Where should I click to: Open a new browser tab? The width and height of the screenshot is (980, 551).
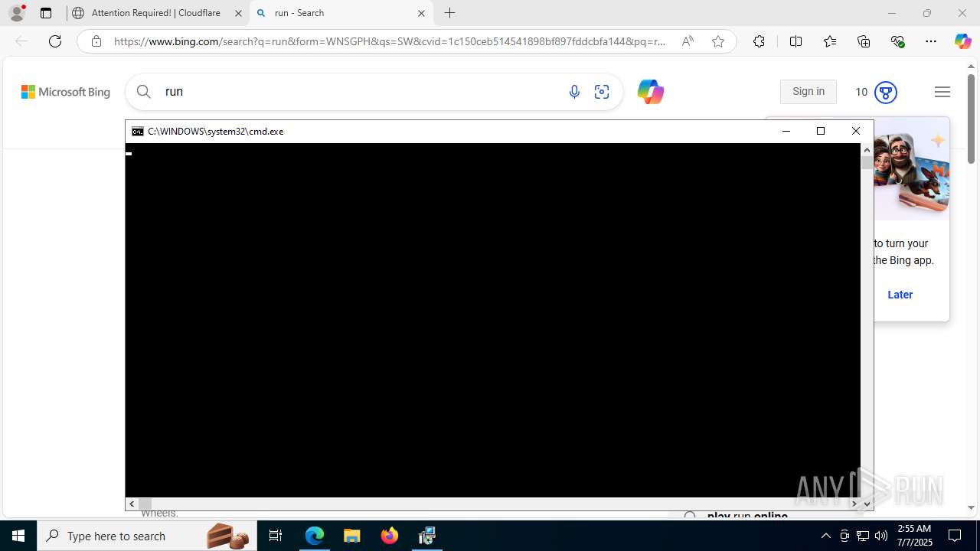[x=450, y=13]
